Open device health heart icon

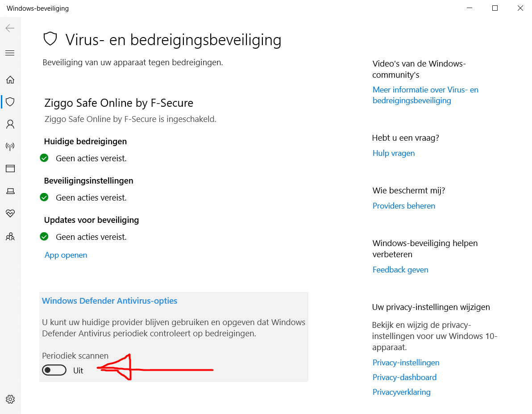[10, 213]
